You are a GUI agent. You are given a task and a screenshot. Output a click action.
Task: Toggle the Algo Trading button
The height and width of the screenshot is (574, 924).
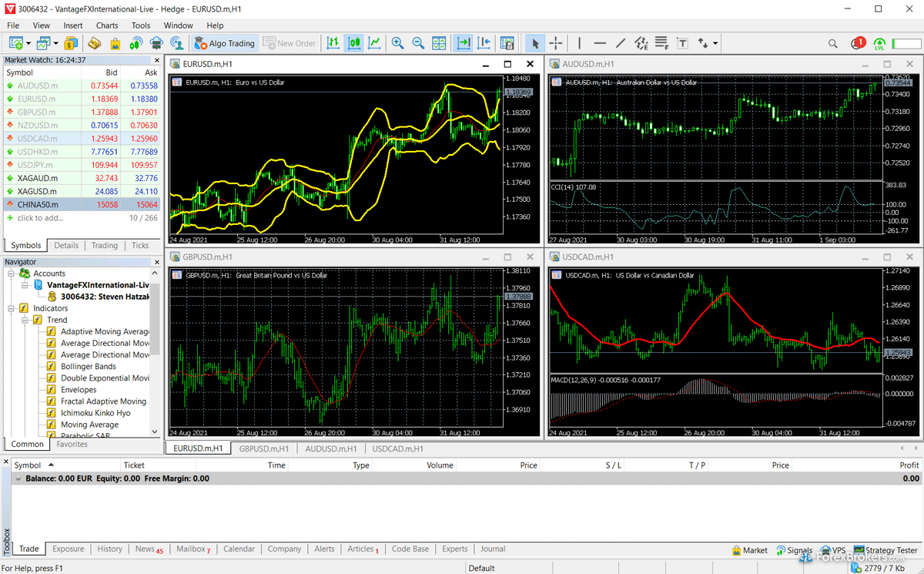(x=224, y=43)
